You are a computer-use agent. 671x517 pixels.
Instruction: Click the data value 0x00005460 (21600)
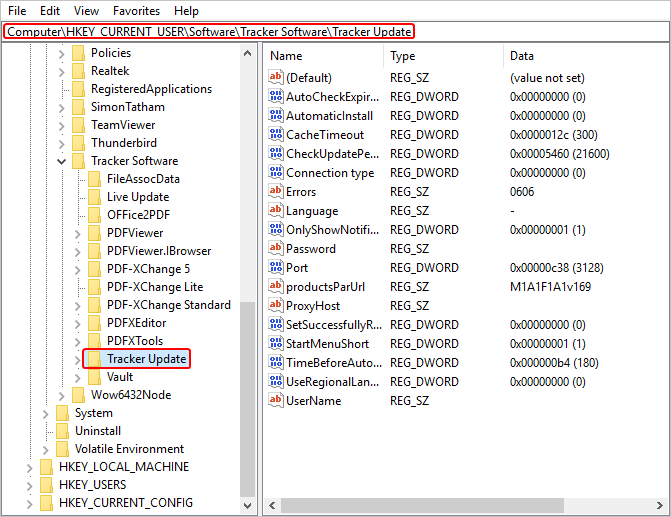click(x=559, y=153)
